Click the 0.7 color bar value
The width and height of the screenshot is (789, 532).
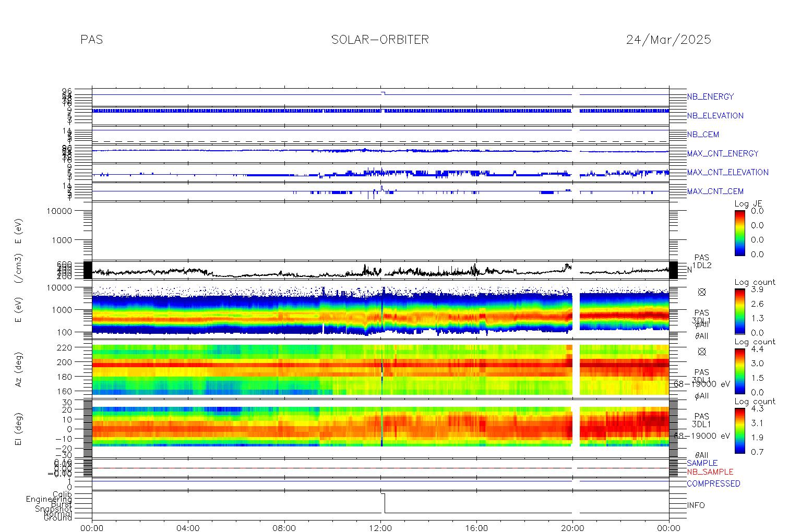(757, 452)
